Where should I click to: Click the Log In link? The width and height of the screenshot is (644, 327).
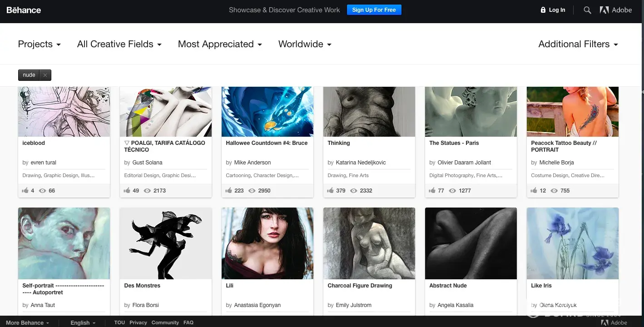[557, 10]
